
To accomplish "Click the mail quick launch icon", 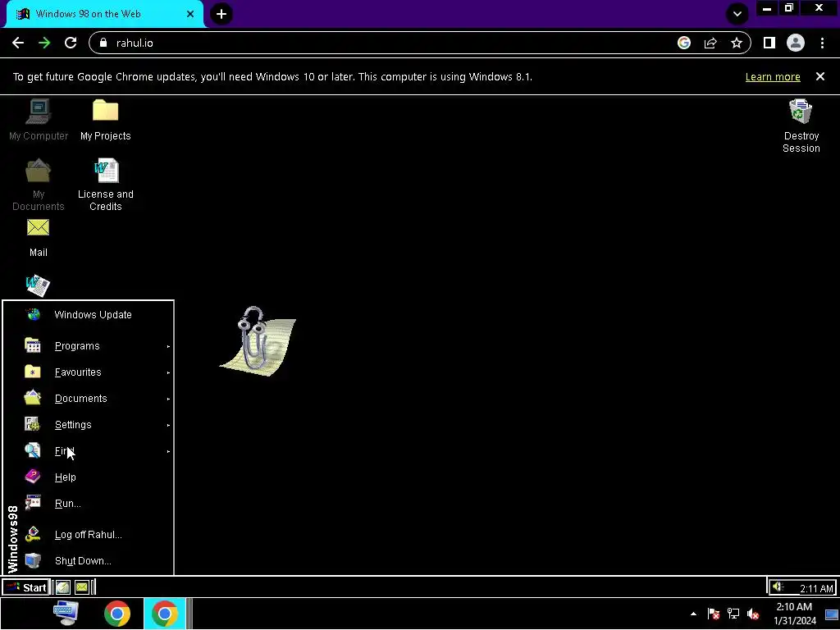I will [x=81, y=587].
